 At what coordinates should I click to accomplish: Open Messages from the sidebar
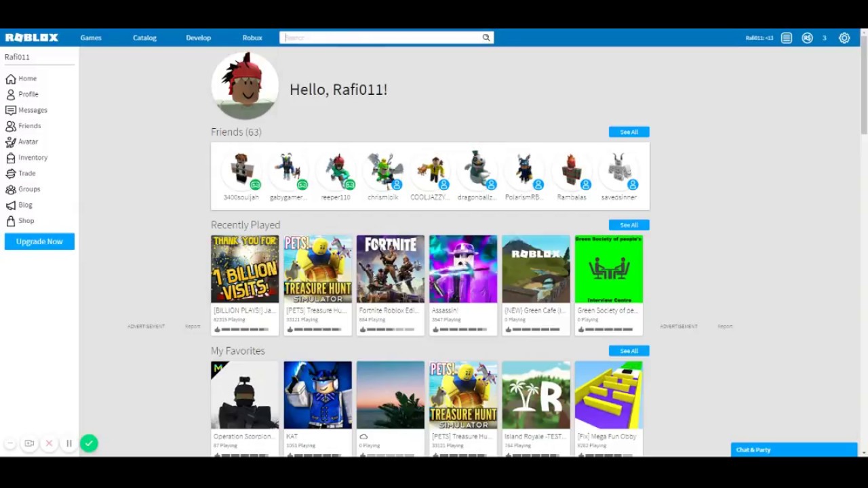click(x=26, y=110)
